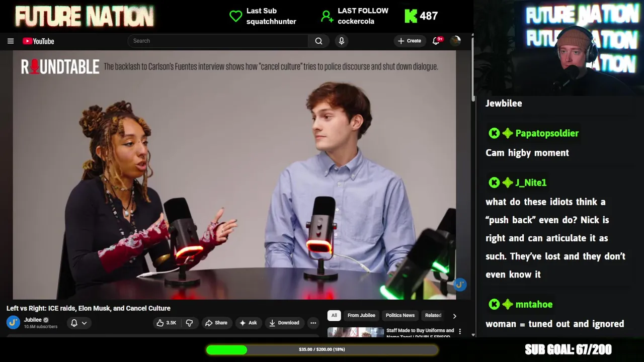644x362 pixels.
Task: Click the magnifier search button
Action: pyautogui.click(x=318, y=41)
